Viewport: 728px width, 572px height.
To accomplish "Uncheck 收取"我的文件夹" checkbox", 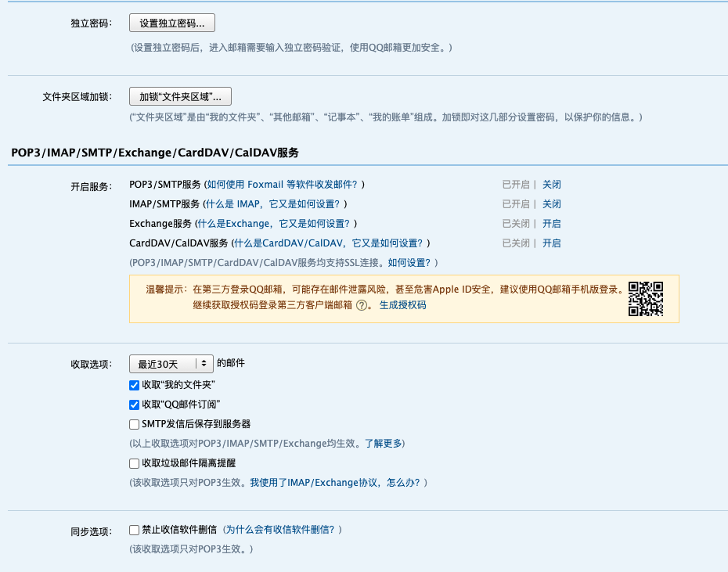I will pyautogui.click(x=134, y=385).
